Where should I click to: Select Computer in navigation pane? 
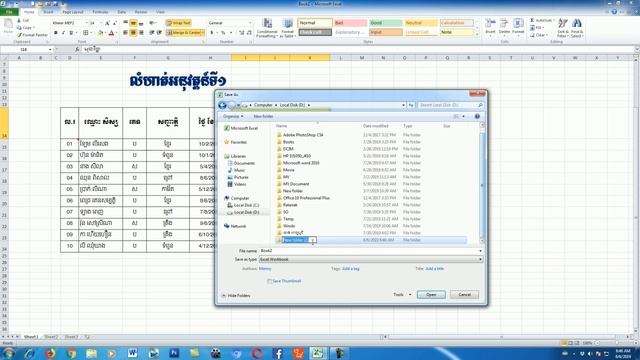coord(237,198)
